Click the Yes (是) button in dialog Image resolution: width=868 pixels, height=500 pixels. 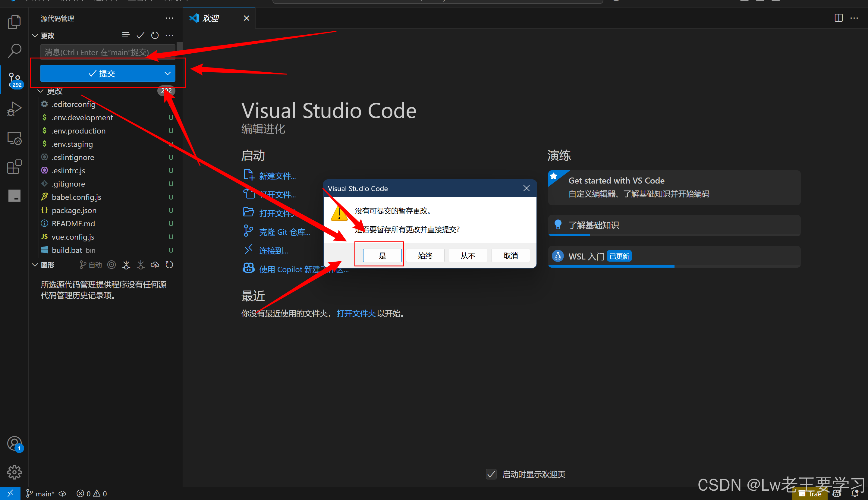382,256
